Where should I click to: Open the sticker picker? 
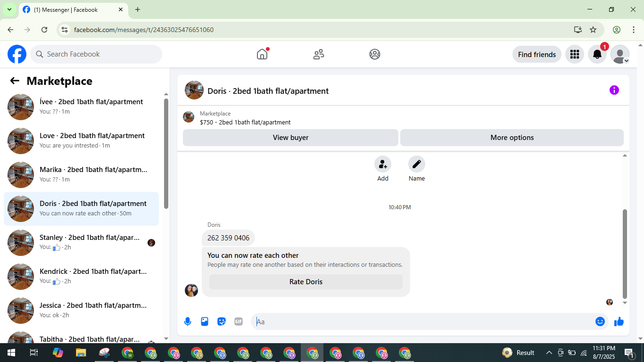(x=222, y=321)
